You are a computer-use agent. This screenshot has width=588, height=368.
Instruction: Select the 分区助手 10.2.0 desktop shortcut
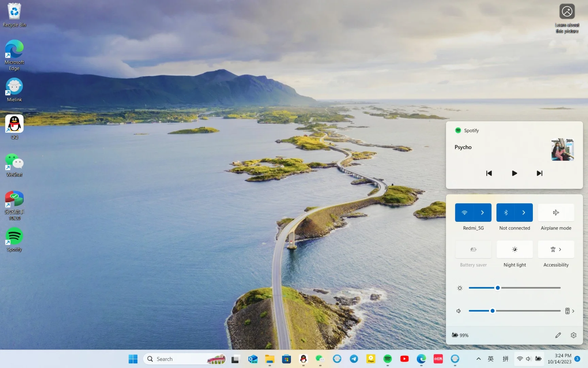14,205
